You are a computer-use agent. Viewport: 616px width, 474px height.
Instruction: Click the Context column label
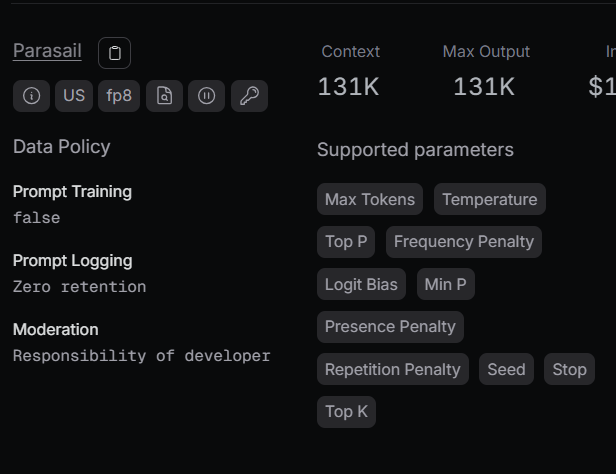click(x=350, y=51)
